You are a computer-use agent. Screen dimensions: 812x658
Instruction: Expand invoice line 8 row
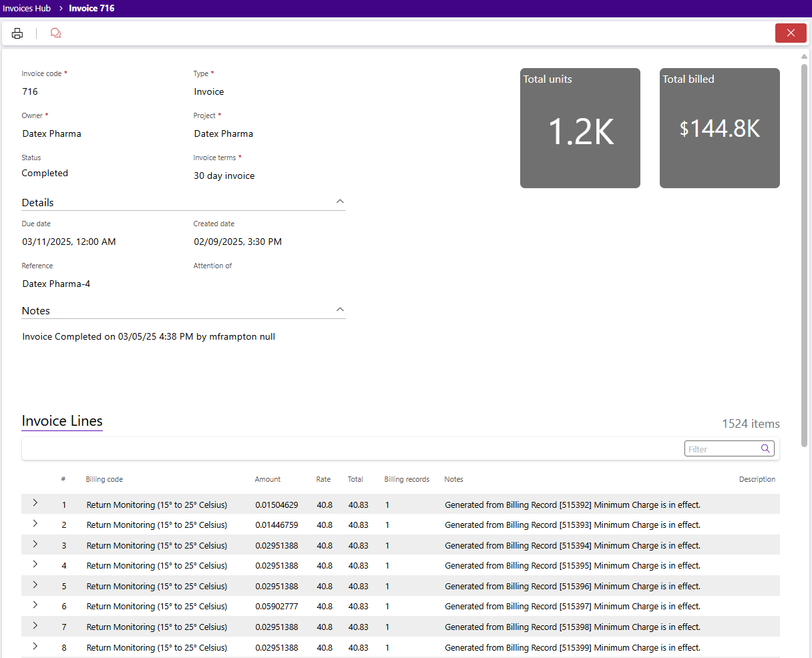(x=35, y=647)
